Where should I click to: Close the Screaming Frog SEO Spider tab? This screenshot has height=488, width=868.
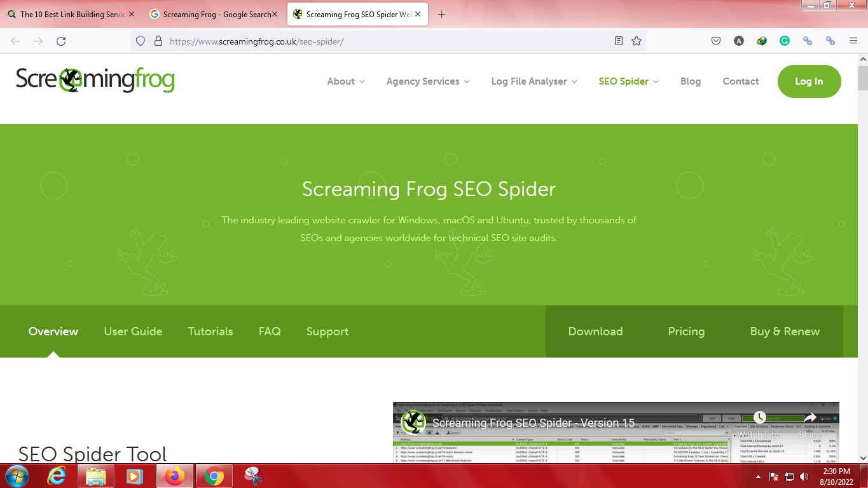(418, 14)
